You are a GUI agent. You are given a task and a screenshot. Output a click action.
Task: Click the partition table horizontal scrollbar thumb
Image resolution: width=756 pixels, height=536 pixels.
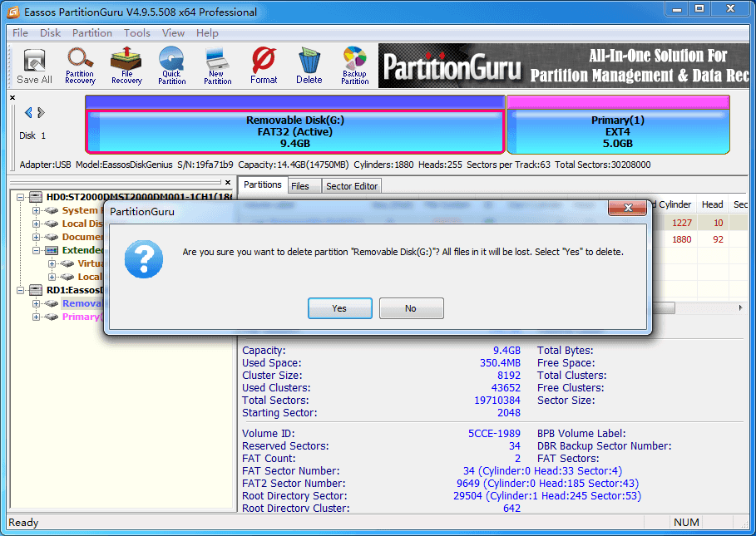pos(664,307)
